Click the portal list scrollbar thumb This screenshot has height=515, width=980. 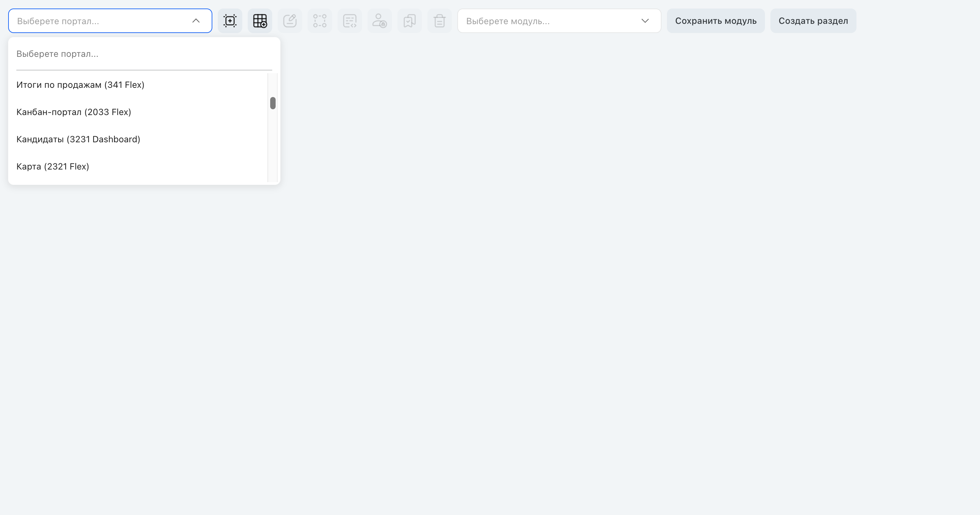pos(273,103)
